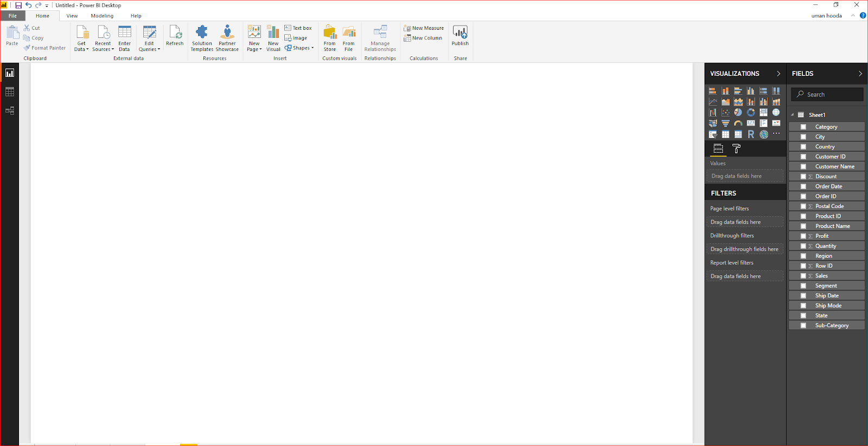Click the Save icon in title bar
The width and height of the screenshot is (868, 446).
pyautogui.click(x=18, y=5)
